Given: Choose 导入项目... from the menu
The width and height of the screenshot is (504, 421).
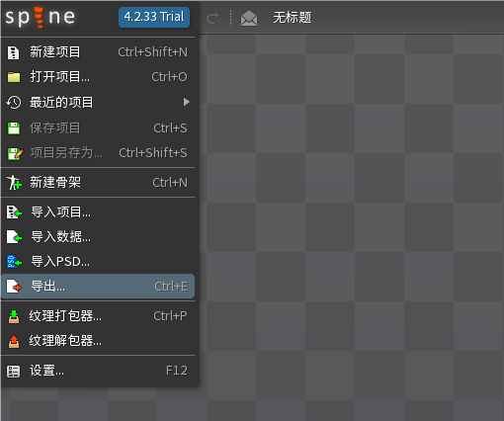Looking at the screenshot, I should coord(98,212).
